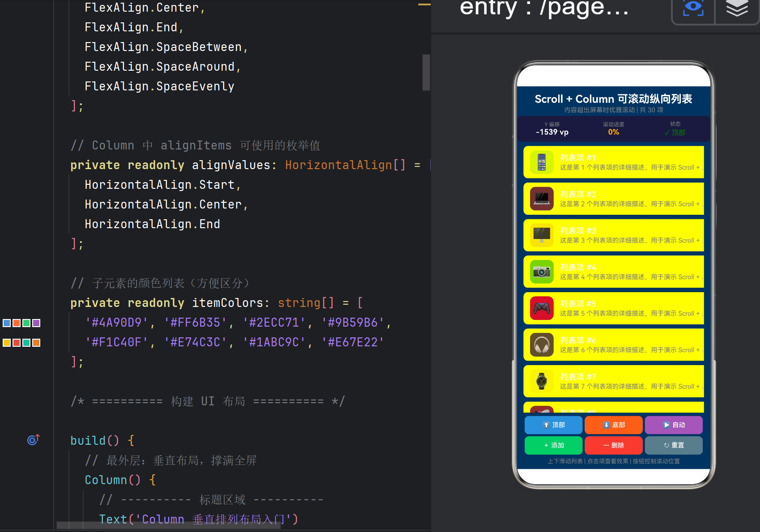
Task: Click the #E74C3C red gutter color swatch
Action: (17, 343)
